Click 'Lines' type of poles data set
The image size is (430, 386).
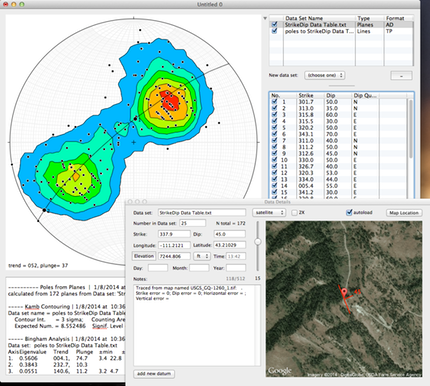[364, 31]
